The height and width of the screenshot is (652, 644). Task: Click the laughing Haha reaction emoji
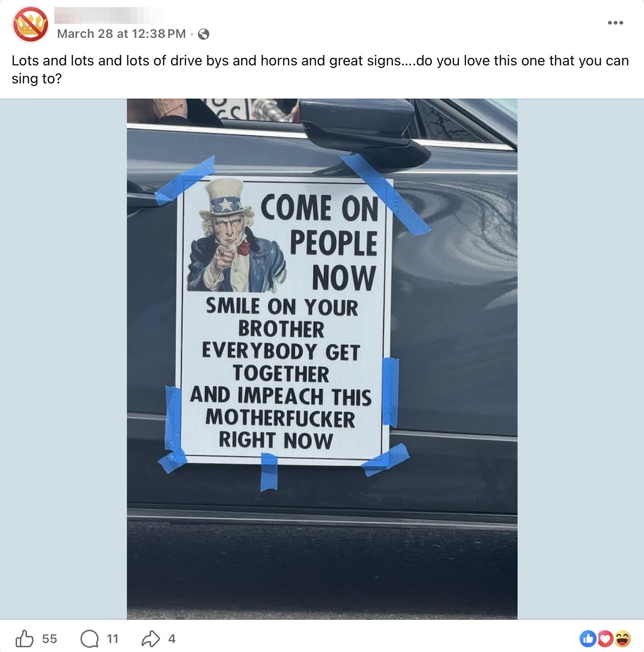click(623, 639)
